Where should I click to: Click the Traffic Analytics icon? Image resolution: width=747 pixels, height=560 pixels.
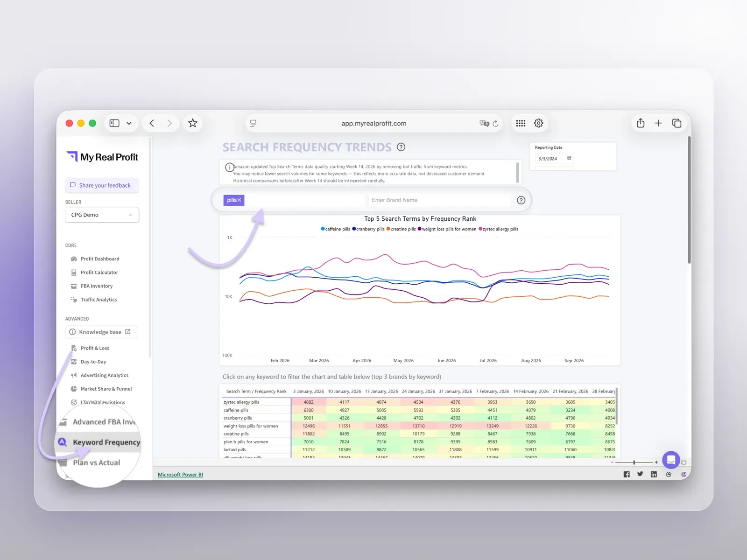click(x=74, y=300)
